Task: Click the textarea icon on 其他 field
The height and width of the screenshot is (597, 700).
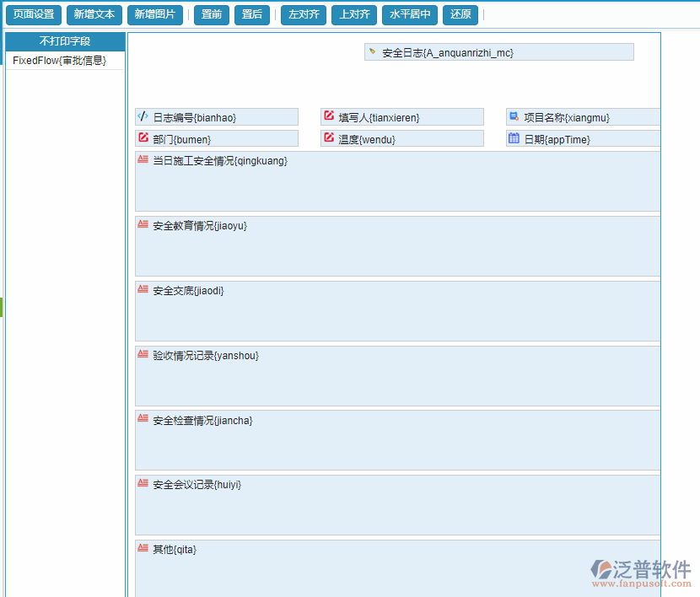Action: (143, 547)
